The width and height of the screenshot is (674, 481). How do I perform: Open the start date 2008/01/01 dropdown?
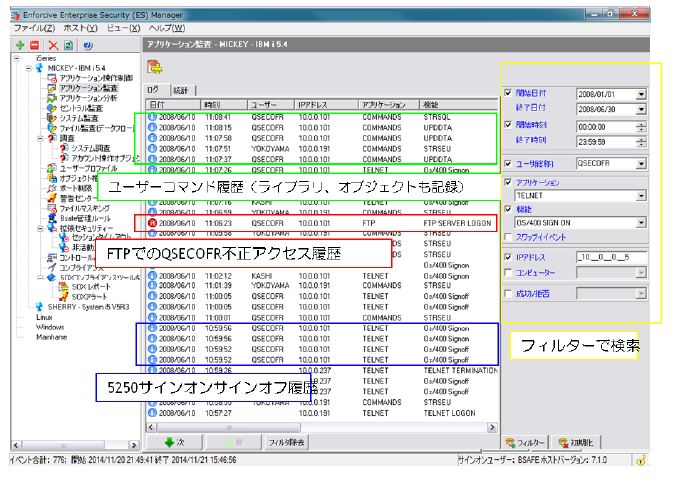coord(641,94)
